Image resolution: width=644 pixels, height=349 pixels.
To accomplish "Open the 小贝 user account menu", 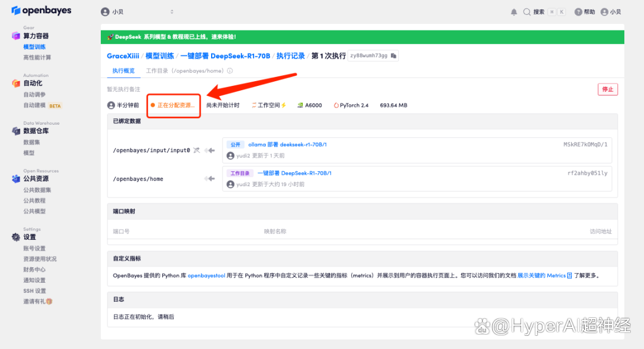I will point(611,12).
